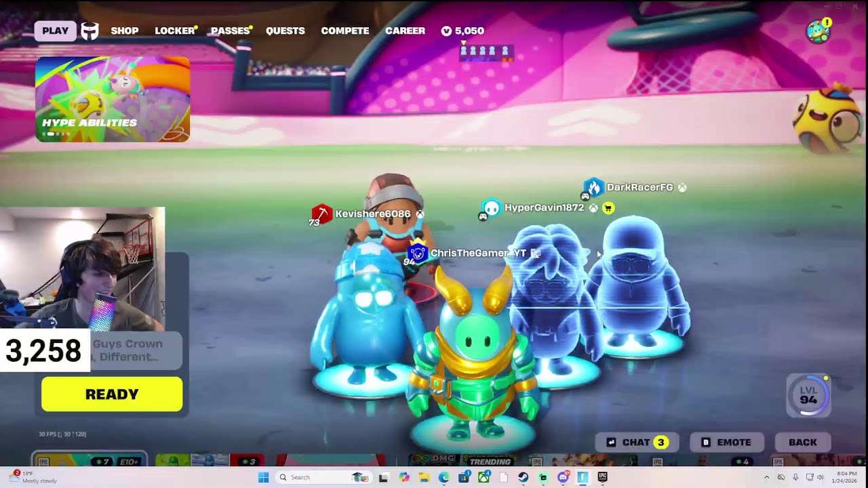Viewport: 868px width, 488px height.
Task: Click the EMOTE button
Action: coord(727,442)
